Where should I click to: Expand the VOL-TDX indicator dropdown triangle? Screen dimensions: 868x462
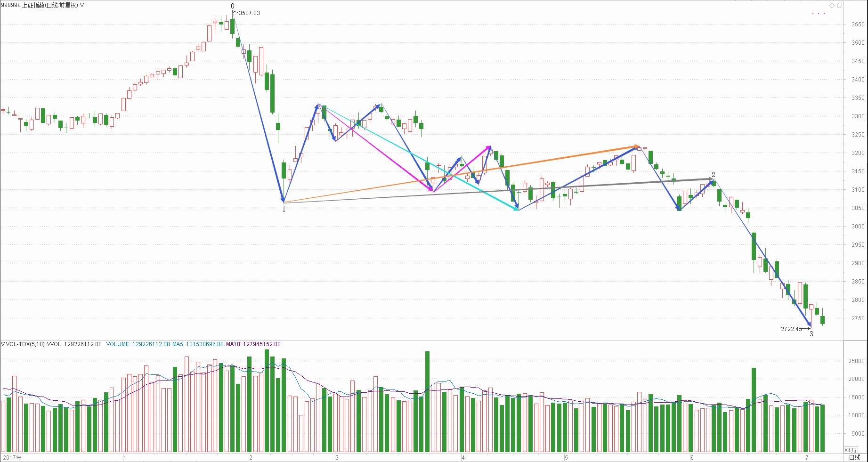click(3, 344)
